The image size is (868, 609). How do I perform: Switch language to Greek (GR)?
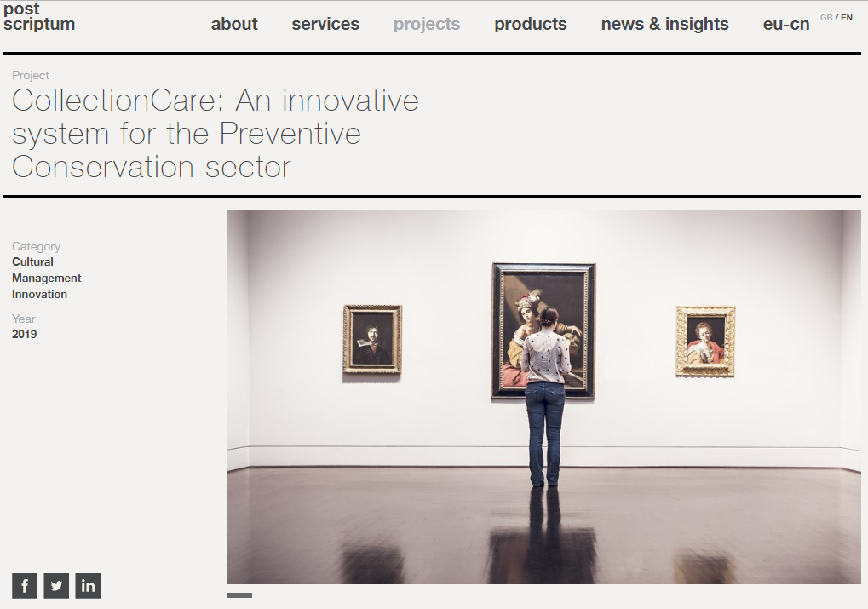826,18
